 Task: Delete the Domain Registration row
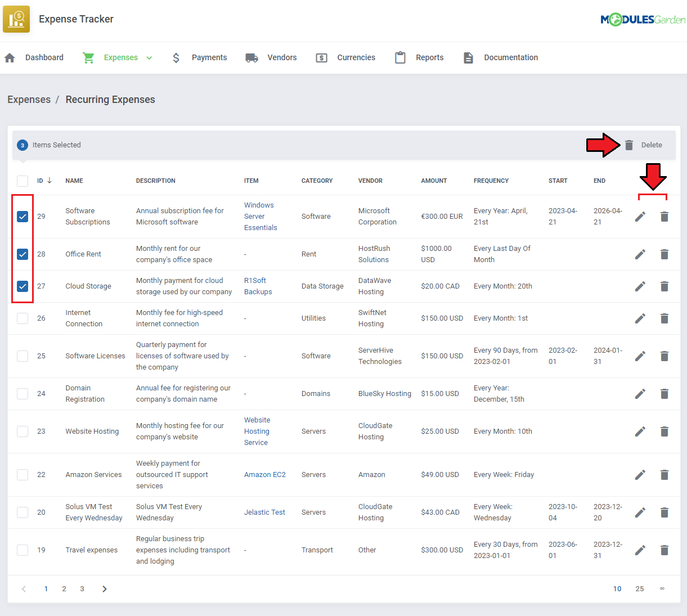(664, 394)
